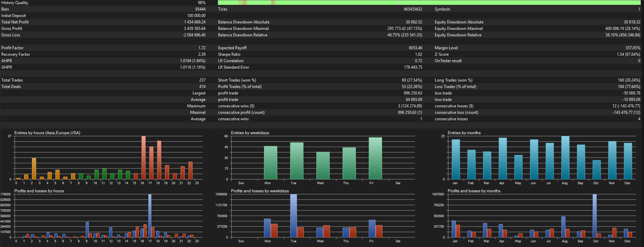Select the Total Trades value 237
The image size is (644, 247).
pos(202,80)
